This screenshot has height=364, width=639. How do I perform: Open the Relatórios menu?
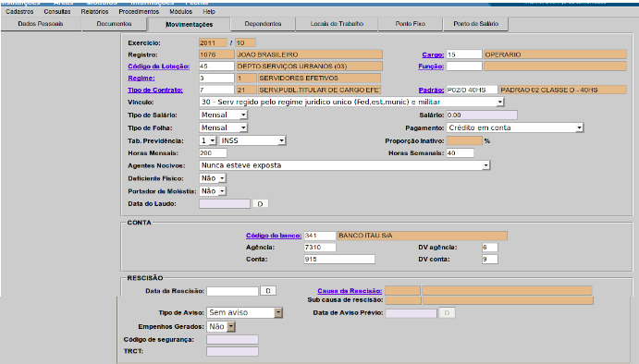coord(94,12)
